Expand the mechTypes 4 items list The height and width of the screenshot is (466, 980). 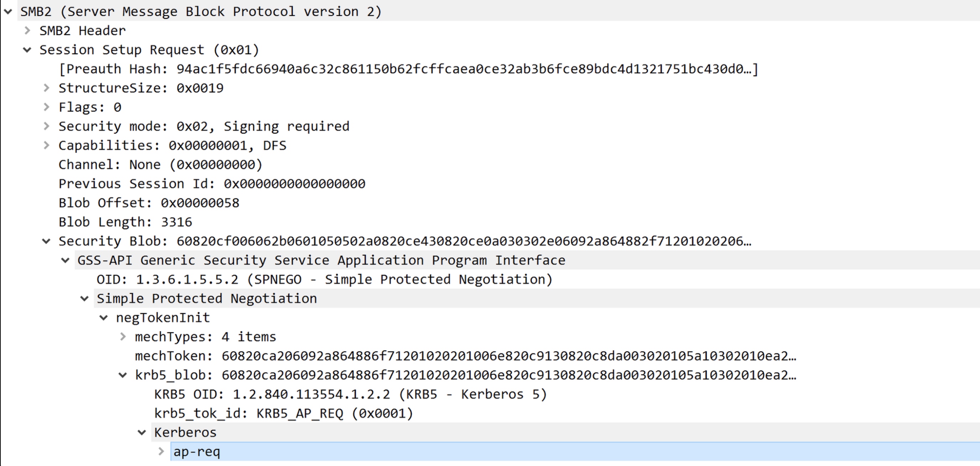123,337
